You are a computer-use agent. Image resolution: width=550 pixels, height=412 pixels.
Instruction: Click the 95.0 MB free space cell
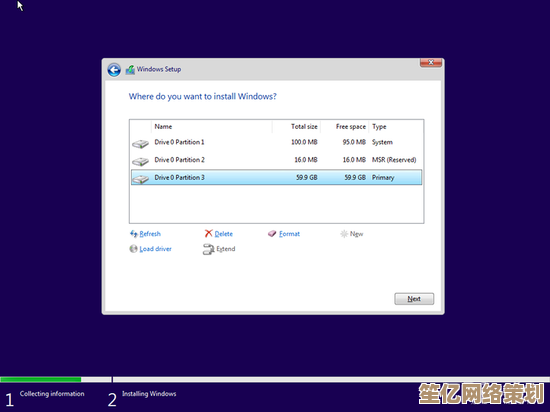[354, 142]
